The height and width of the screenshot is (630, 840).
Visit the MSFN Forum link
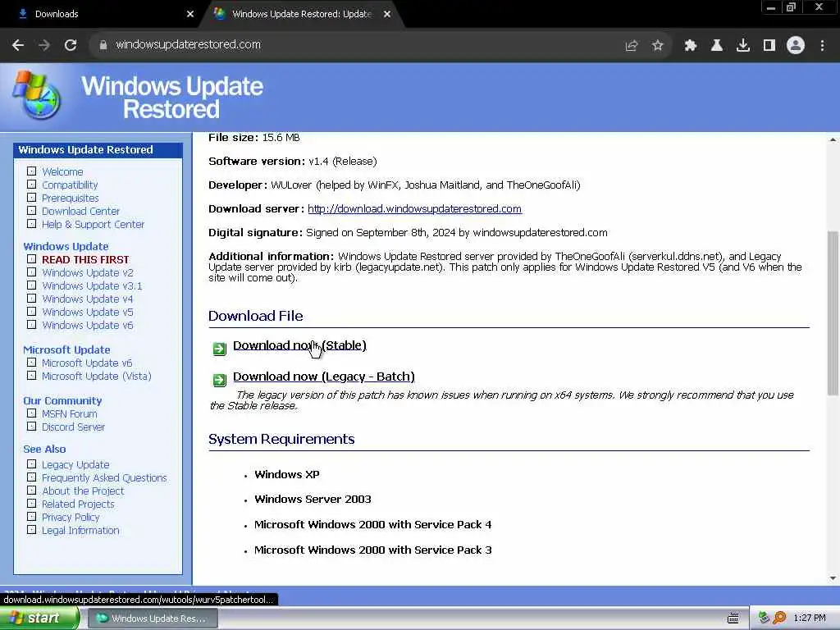click(70, 414)
